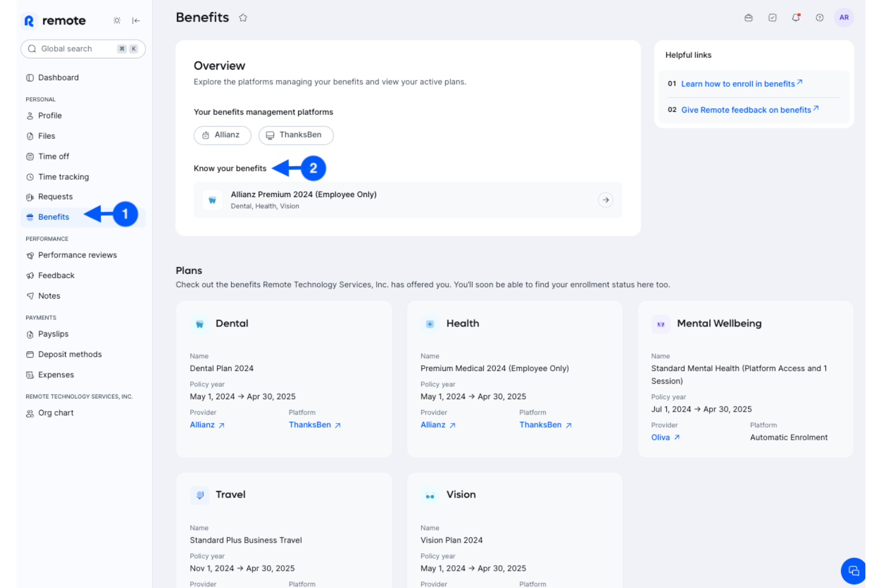Open notifications bell icon
Viewport: 882px width, 588px height.
[x=796, y=17]
